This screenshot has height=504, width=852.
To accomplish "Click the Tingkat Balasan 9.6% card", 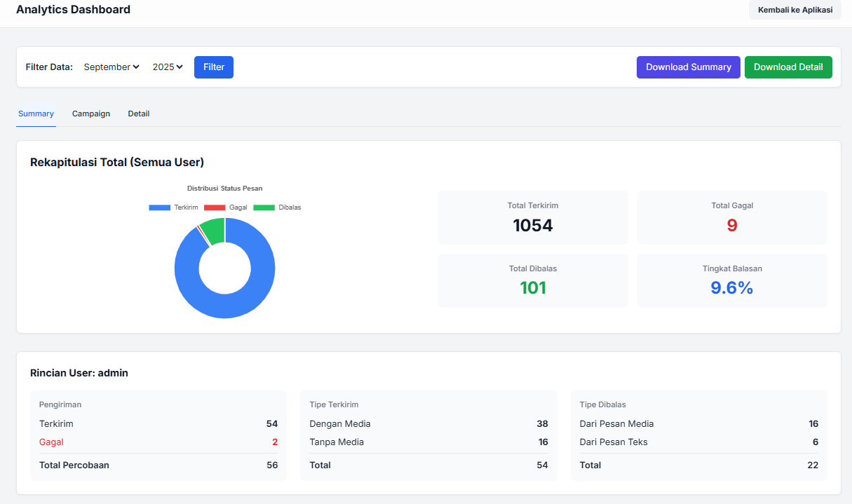I will [732, 280].
